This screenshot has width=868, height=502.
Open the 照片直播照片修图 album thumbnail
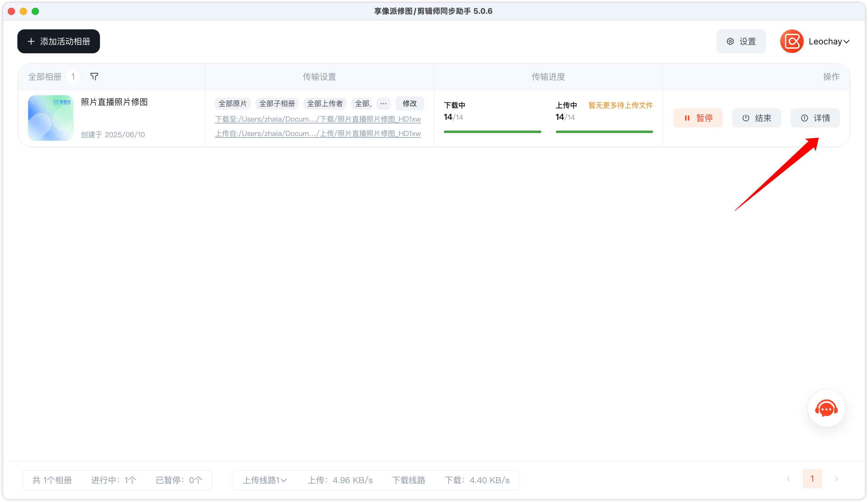(x=51, y=118)
